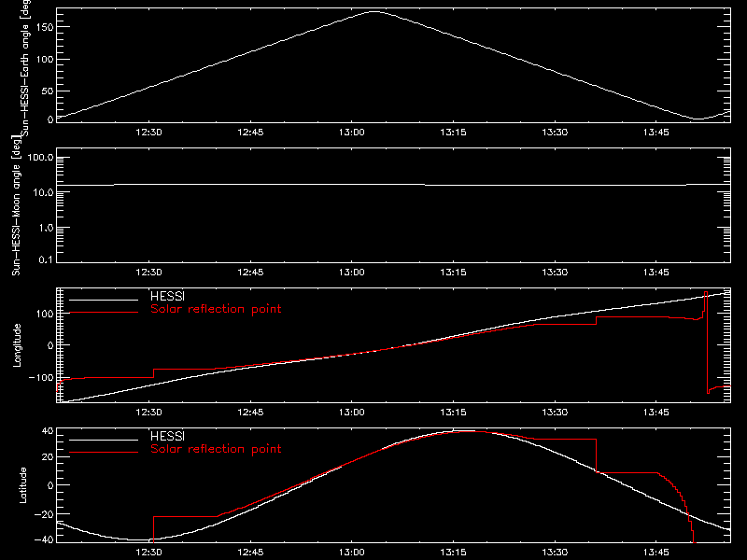Click the 100.0 tick on Moon angle plot
The height and width of the screenshot is (560, 747).
[40, 158]
